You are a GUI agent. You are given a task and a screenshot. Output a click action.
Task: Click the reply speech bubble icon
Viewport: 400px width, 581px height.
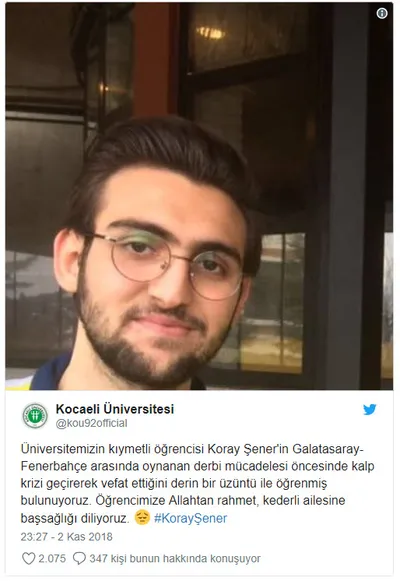pos(79,558)
